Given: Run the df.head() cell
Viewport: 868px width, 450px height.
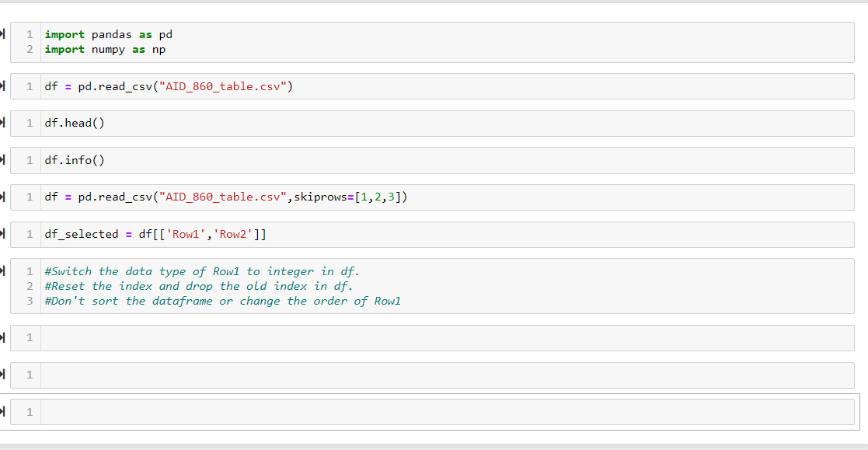Looking at the screenshot, I should [3, 123].
